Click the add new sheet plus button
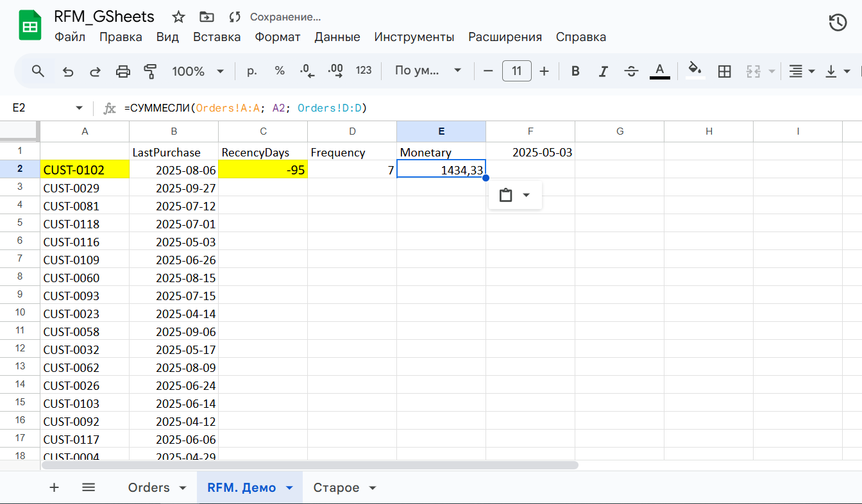 click(55, 488)
